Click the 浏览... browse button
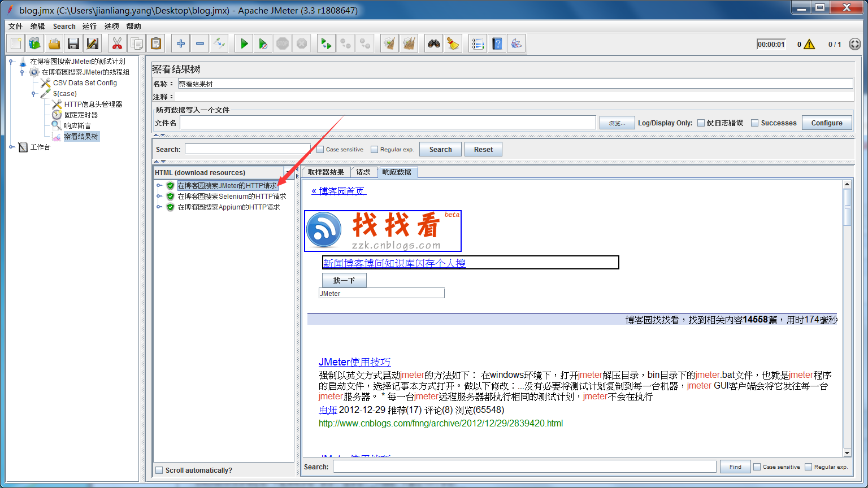 click(x=617, y=123)
